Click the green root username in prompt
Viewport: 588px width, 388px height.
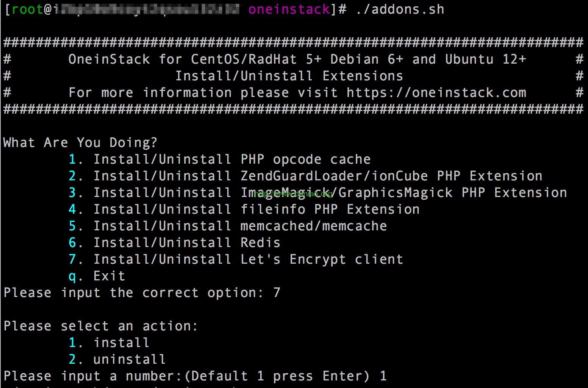pyautogui.click(x=27, y=9)
